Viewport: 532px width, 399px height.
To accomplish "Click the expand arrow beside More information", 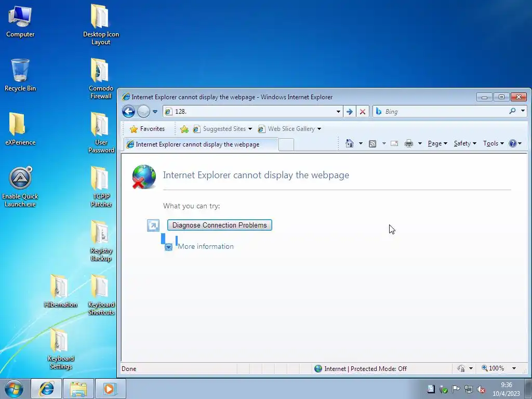I will pos(169,247).
